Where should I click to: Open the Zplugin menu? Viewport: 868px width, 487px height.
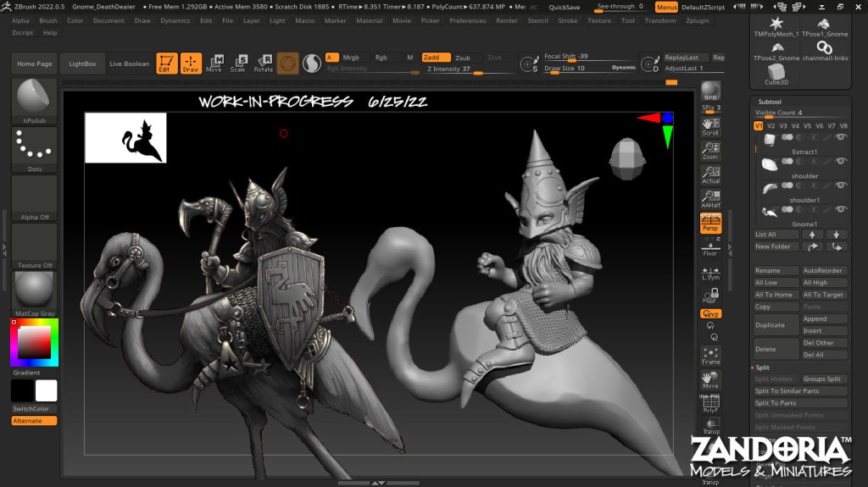(x=698, y=20)
